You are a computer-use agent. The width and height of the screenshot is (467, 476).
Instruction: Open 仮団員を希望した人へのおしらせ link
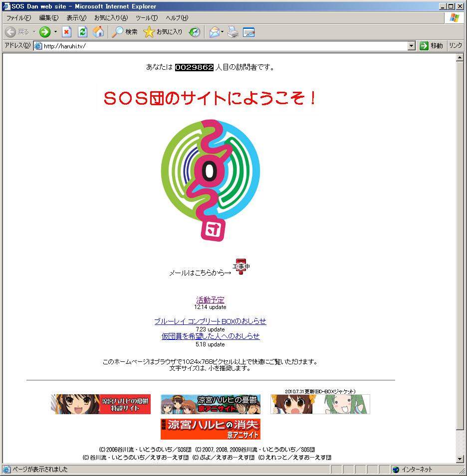[211, 336]
